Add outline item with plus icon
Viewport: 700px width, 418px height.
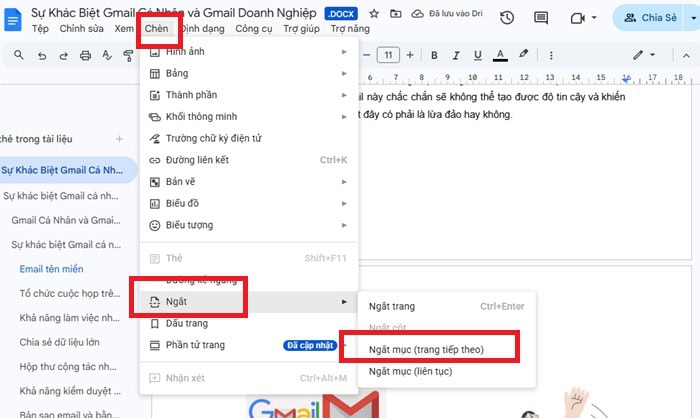point(120,138)
